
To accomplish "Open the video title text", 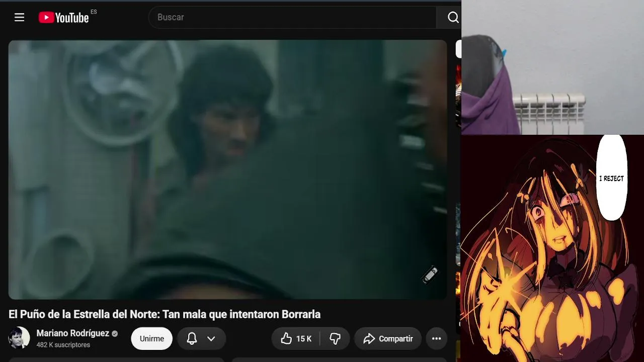I will pos(165,314).
